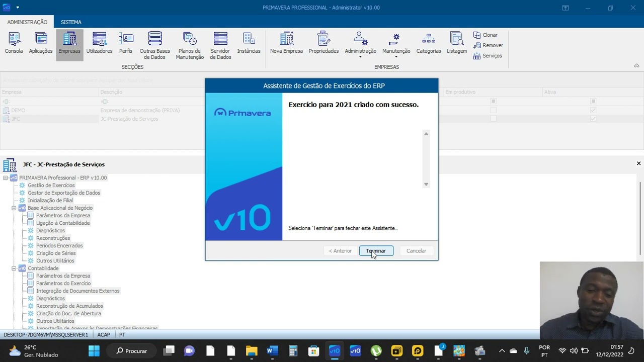The image size is (644, 362).
Task: Collapse the PRIMAVERA Professional ERP root node
Action: click(x=6, y=178)
